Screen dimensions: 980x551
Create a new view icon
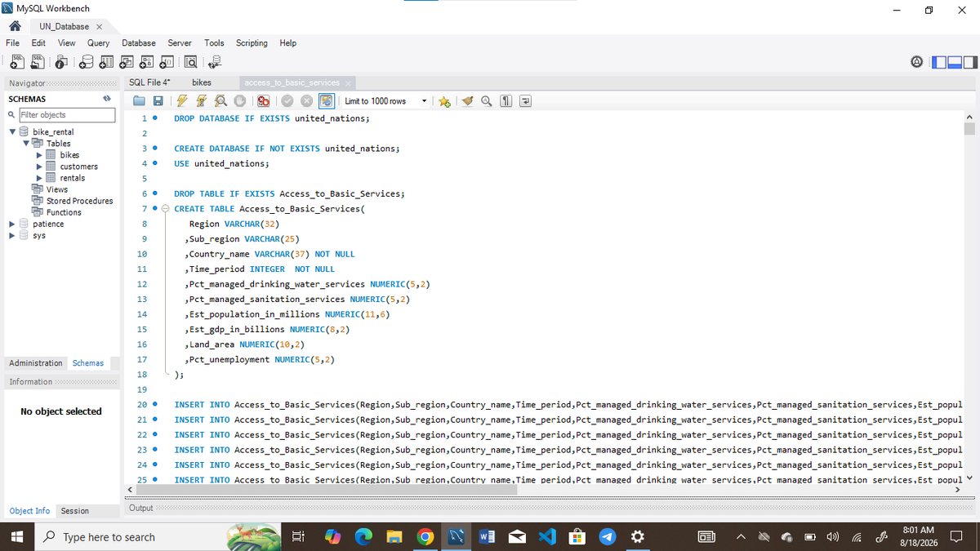(x=127, y=61)
